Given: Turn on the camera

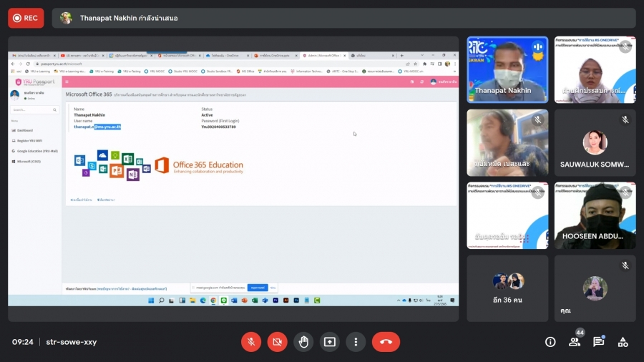Looking at the screenshot, I should tap(277, 342).
